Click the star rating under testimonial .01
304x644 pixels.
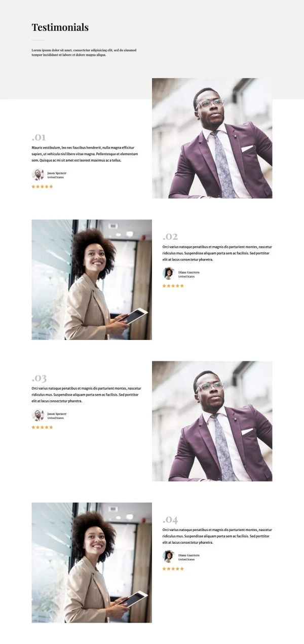point(42,186)
